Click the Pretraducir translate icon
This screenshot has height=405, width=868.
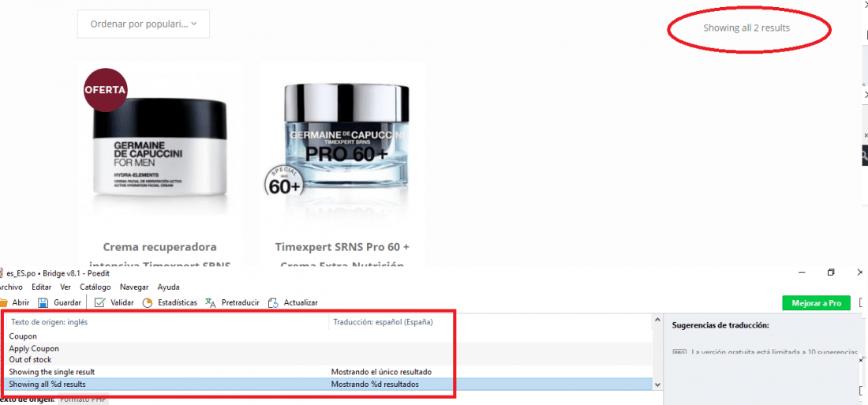(x=211, y=302)
